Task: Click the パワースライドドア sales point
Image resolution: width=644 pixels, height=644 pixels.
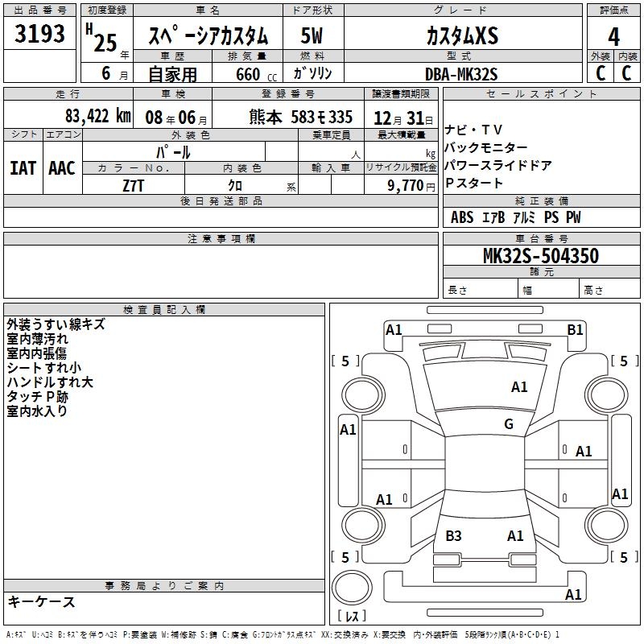Action: pyautogui.click(x=497, y=166)
